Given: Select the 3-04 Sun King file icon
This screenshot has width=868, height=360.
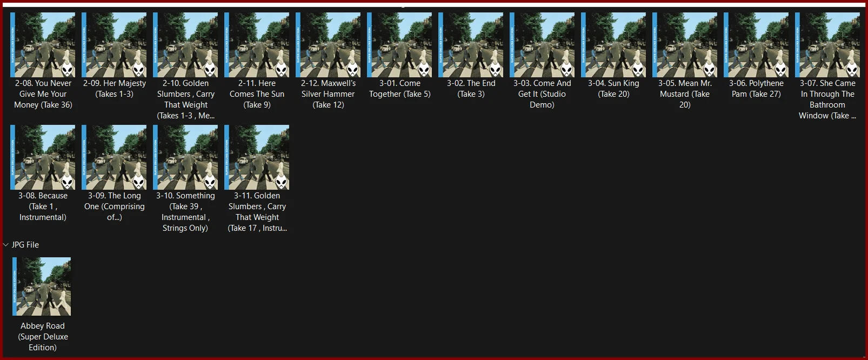Looking at the screenshot, I should [613, 45].
